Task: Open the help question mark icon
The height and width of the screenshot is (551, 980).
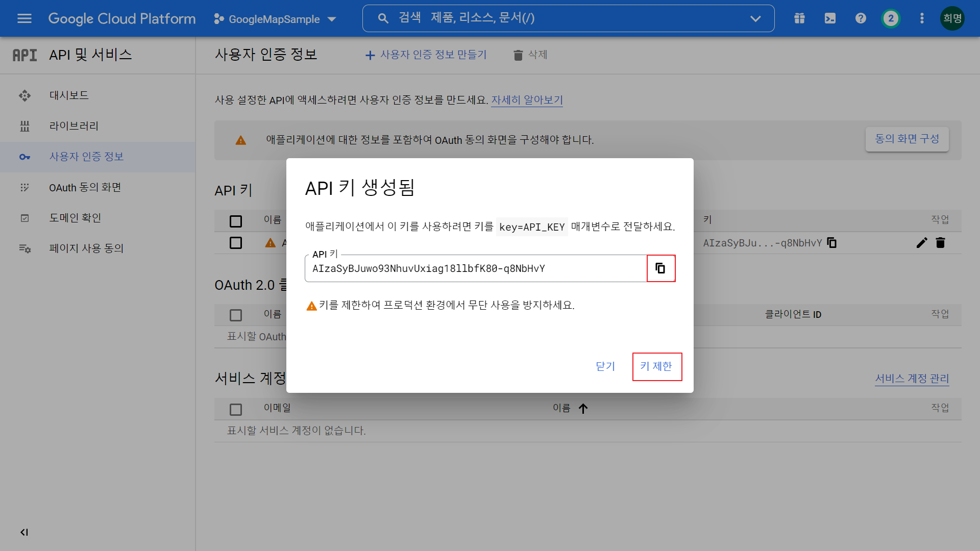Action: pyautogui.click(x=861, y=19)
